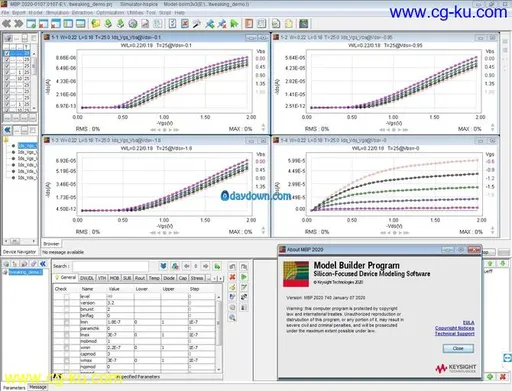Click the red X document toolbar icon
The width and height of the screenshot is (512, 391).
185,23
